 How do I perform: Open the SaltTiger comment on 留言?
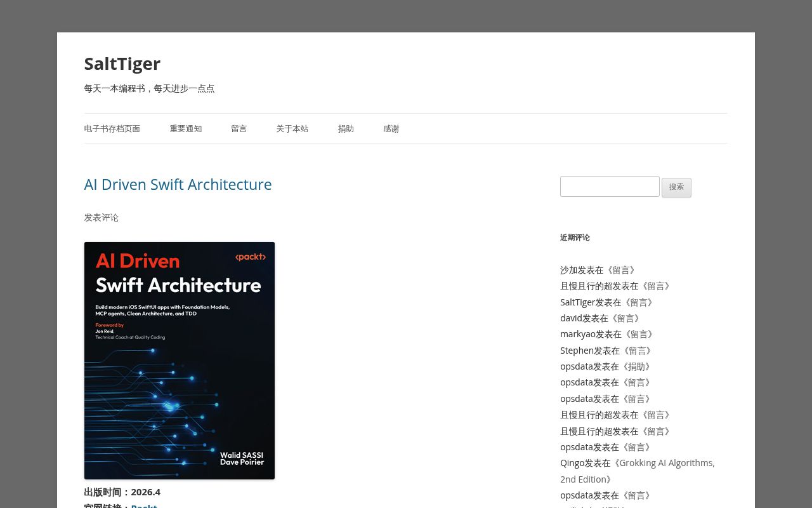(x=641, y=302)
